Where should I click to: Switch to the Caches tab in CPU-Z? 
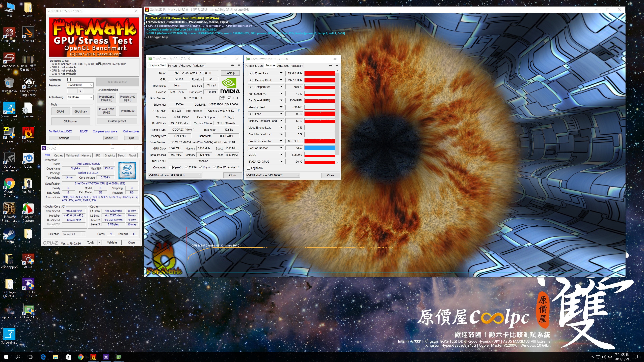[59, 155]
